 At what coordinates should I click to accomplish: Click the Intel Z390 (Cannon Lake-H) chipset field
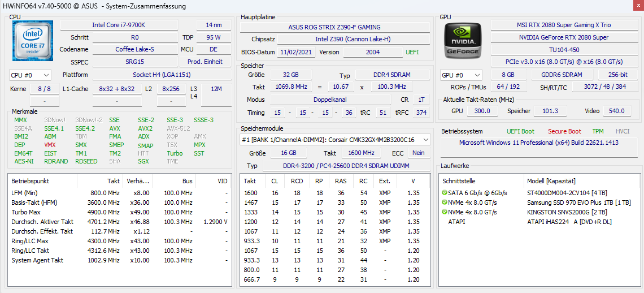tap(354, 40)
